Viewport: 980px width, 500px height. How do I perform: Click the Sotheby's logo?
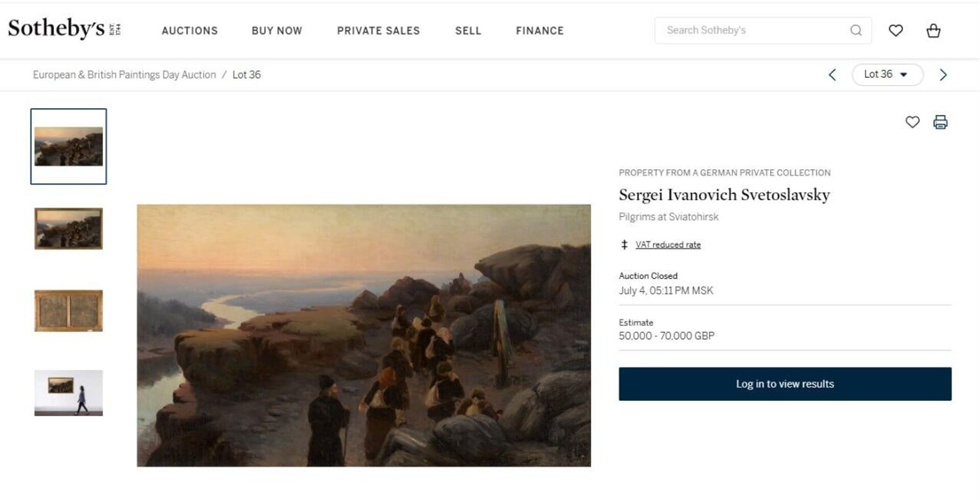pos(64,29)
